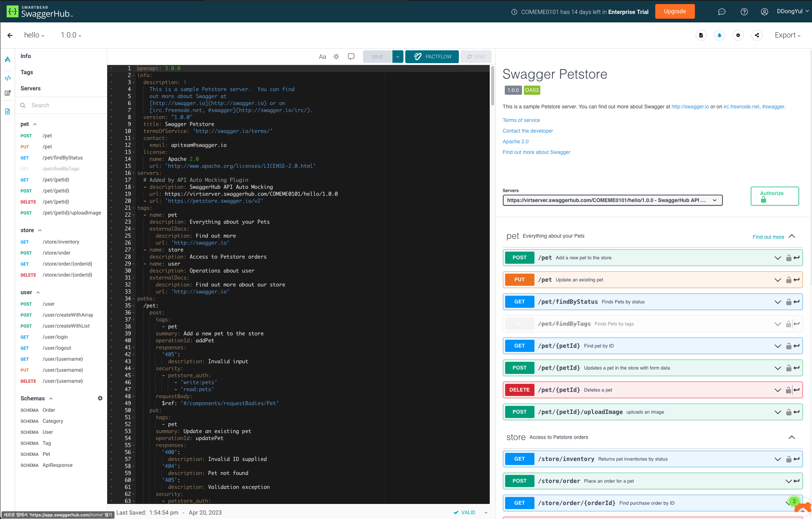This screenshot has height=519, width=812.
Task: Open the help question mark icon
Action: tap(744, 12)
